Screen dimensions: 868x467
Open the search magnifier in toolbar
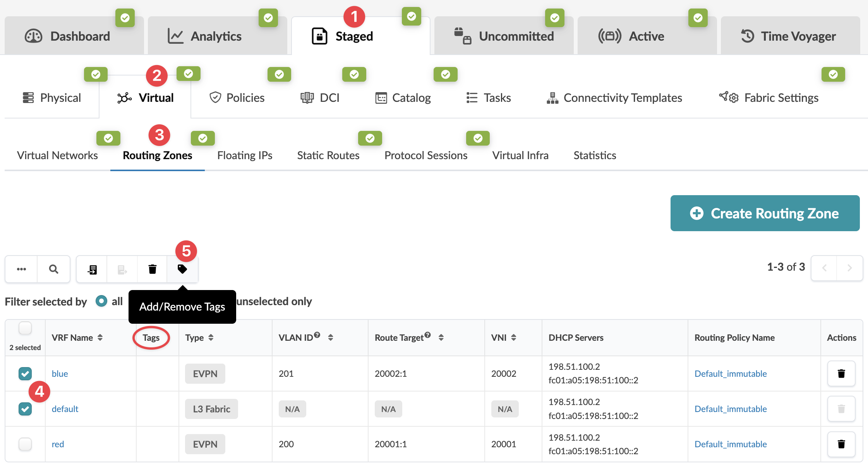(54, 269)
